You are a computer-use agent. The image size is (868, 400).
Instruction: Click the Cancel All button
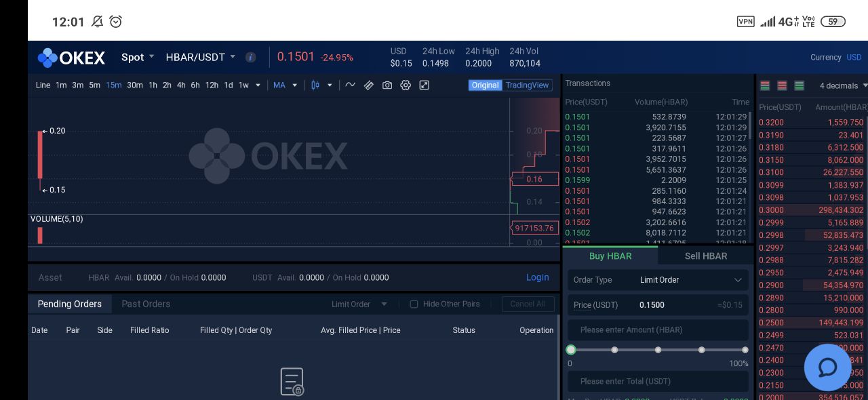click(528, 304)
